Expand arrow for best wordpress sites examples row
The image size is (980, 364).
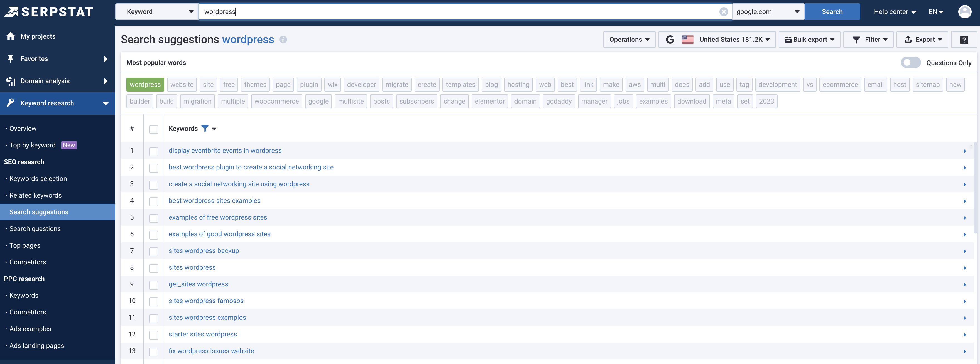(965, 201)
